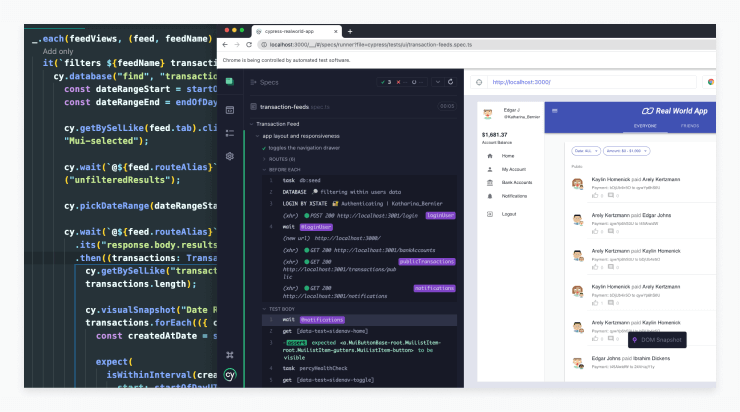Open keyboard shortcuts command icon in Cypress sidebar
The height and width of the screenshot is (412, 740).
[x=230, y=355]
